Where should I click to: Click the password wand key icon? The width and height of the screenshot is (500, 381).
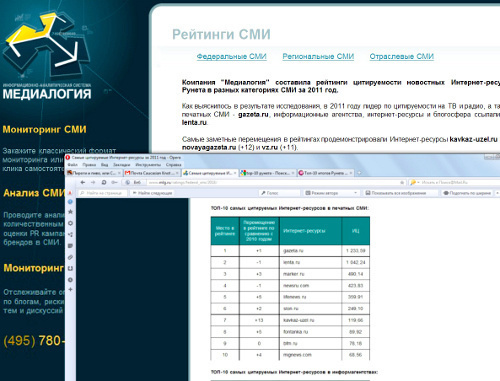click(114, 182)
